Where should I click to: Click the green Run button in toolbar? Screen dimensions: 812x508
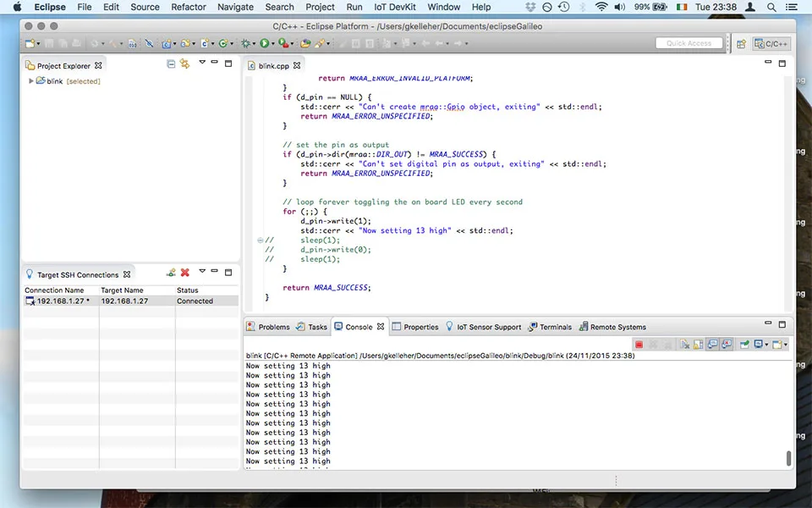[265, 43]
